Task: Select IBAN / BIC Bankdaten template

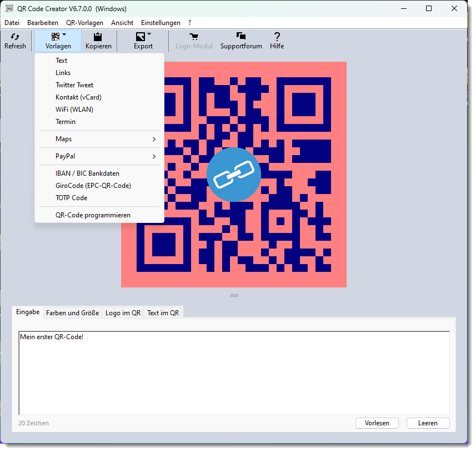Action: [x=99, y=173]
